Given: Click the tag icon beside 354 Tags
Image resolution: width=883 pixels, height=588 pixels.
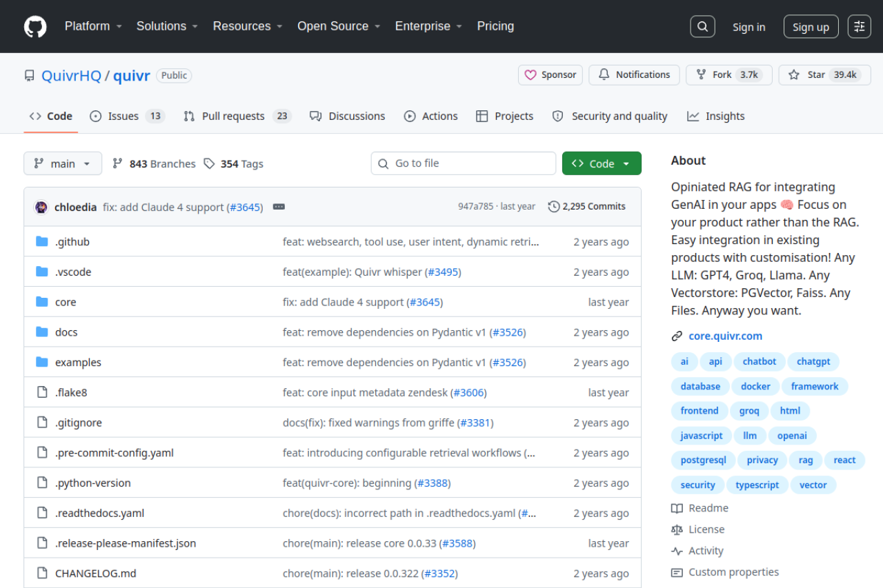Looking at the screenshot, I should coord(209,164).
